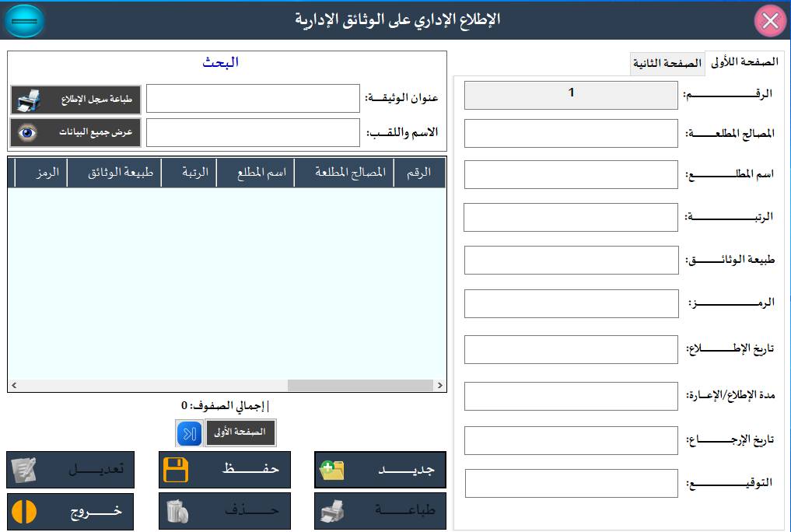Viewport: 791px width, 532px height.
Task: Click the orange exit icon on خروج
Action: [24, 511]
